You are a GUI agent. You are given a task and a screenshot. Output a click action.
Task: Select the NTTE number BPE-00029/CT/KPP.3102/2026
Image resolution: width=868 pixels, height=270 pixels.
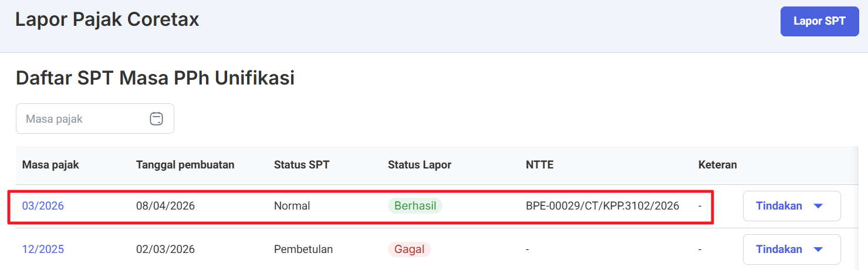coord(602,206)
